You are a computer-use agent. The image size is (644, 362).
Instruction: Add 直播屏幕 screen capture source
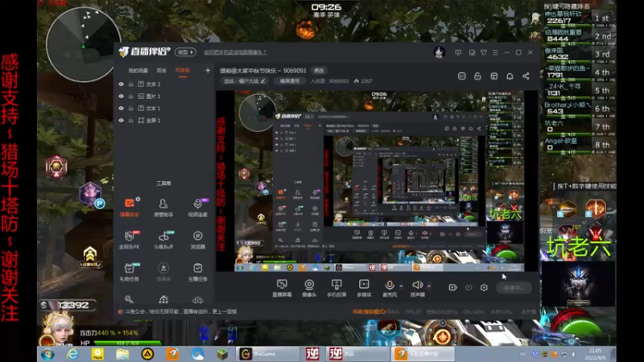click(282, 288)
